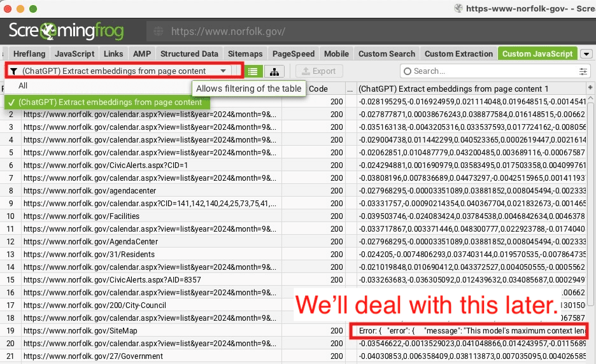Click embedding cell starting -0.04030853
The height and width of the screenshot is (364, 596).
click(x=471, y=356)
